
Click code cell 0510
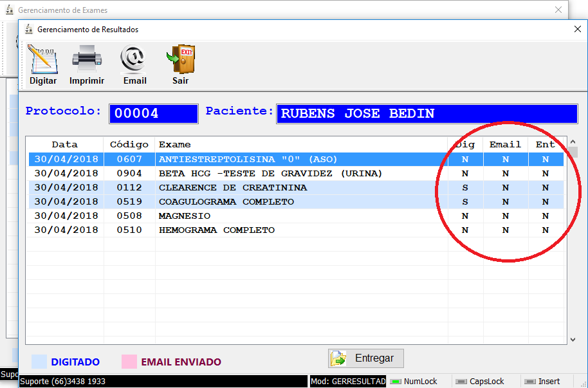tap(129, 230)
